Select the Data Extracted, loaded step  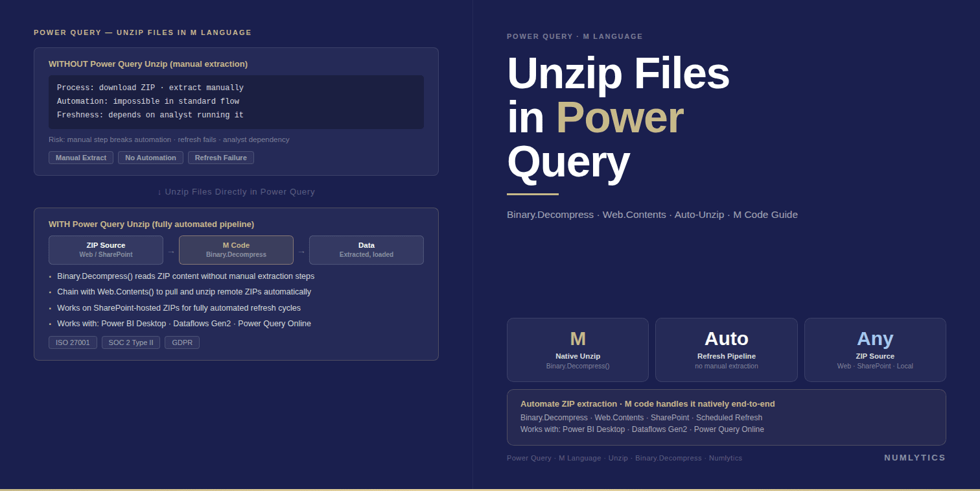coord(366,250)
